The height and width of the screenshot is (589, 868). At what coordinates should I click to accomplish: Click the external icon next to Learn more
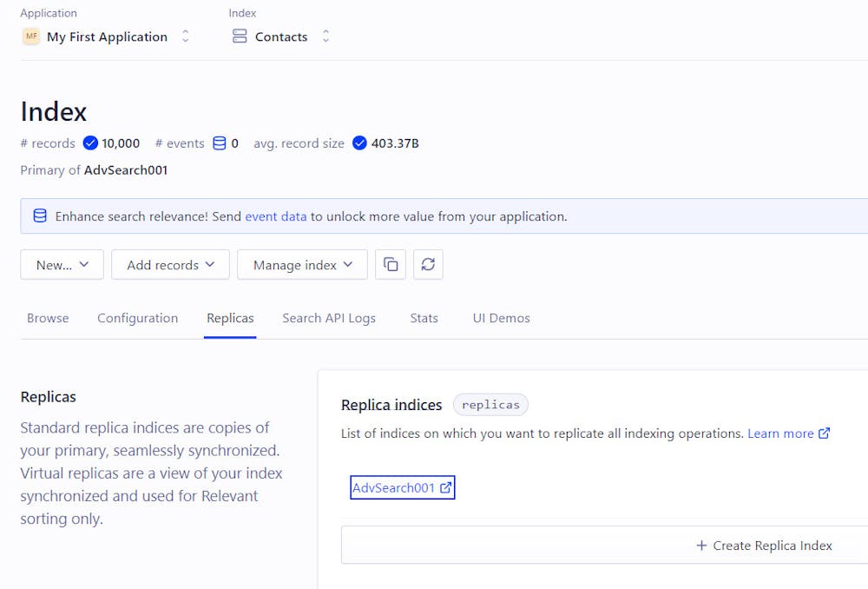(x=825, y=433)
